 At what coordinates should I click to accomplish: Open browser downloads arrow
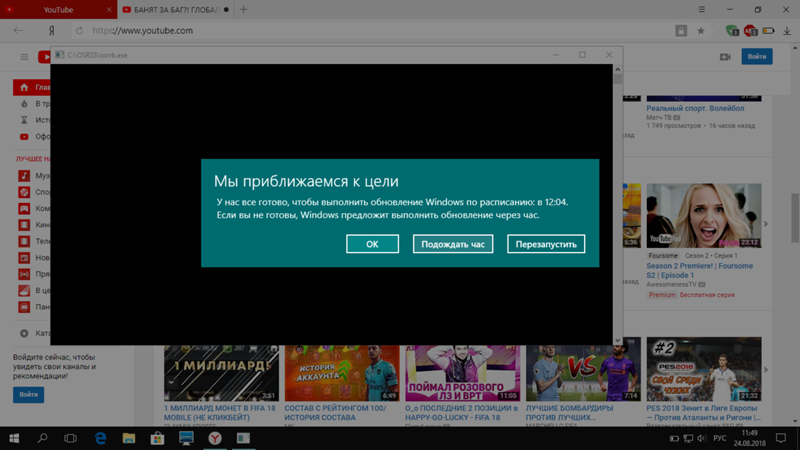[x=787, y=31]
